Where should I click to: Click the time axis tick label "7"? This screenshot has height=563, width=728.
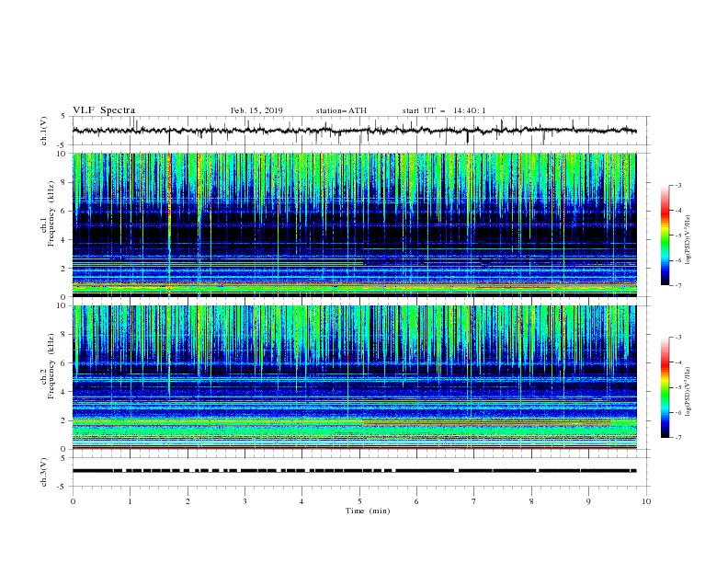[474, 501]
